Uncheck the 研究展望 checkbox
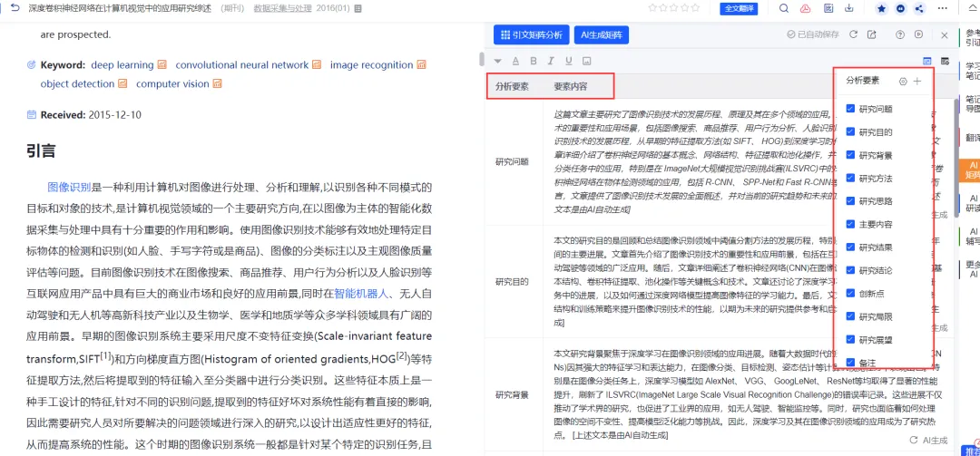This screenshot has width=980, height=456. coord(850,339)
